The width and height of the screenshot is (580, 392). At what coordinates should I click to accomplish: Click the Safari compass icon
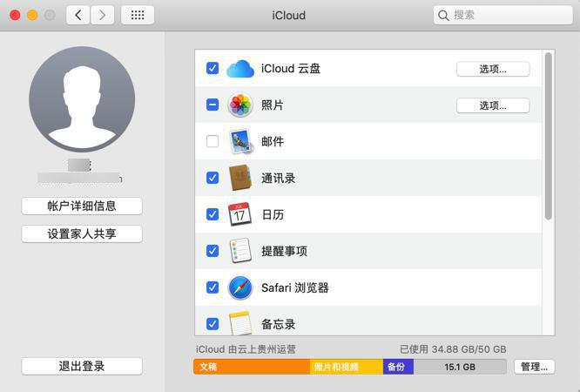(x=240, y=287)
